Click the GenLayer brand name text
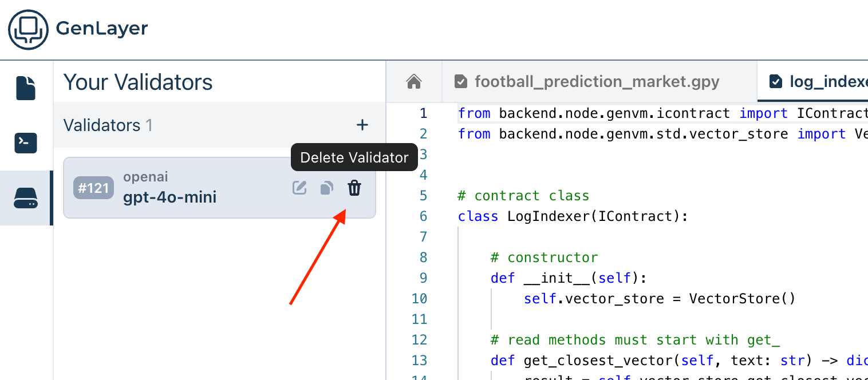868x380 pixels. tap(102, 29)
